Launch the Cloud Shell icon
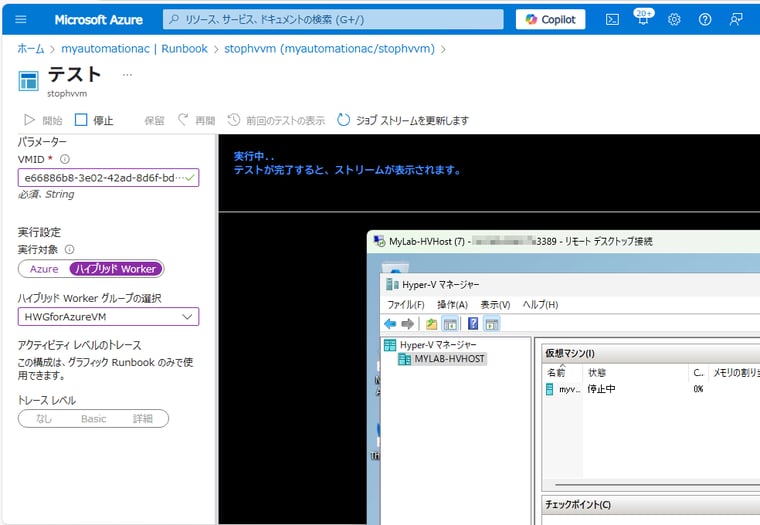The image size is (760, 525). click(612, 19)
